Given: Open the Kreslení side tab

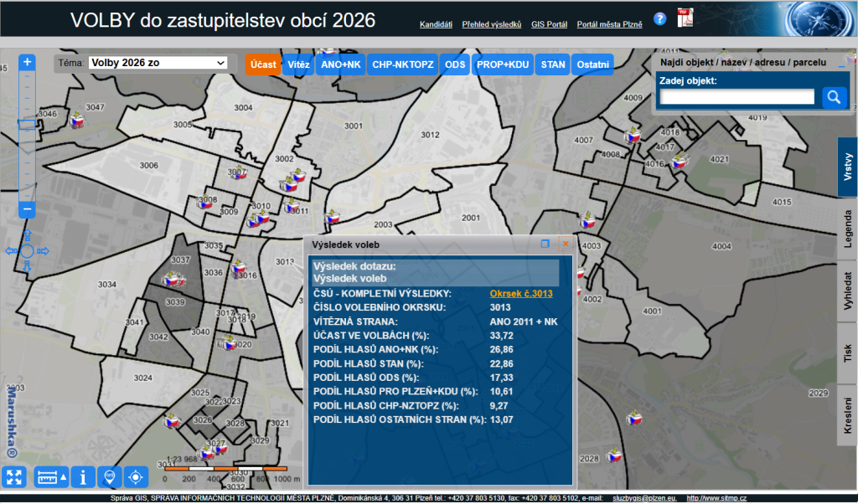Looking at the screenshot, I should coord(848,415).
